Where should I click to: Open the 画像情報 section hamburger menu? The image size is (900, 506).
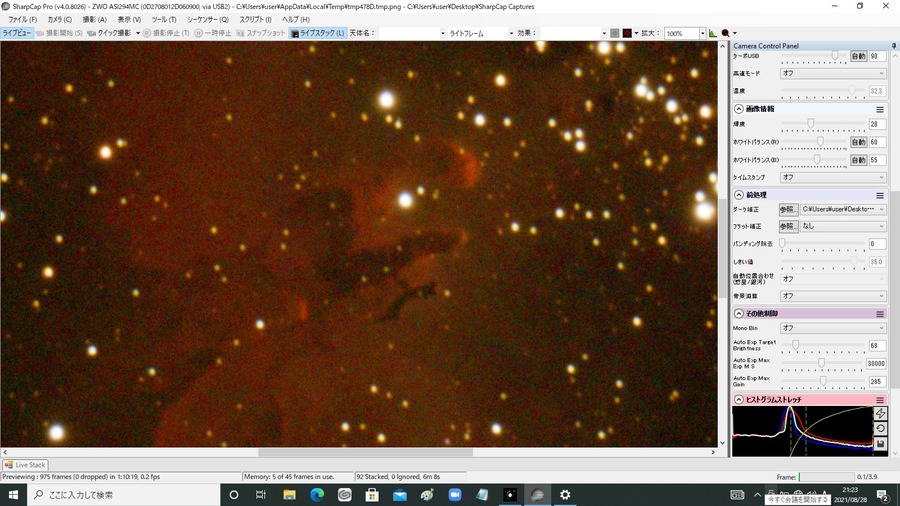[x=880, y=109]
